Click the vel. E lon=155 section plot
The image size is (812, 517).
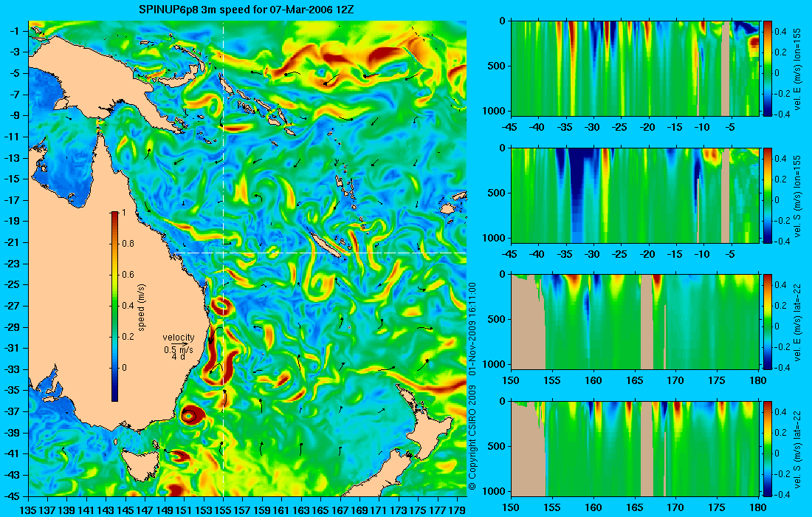coord(635,69)
